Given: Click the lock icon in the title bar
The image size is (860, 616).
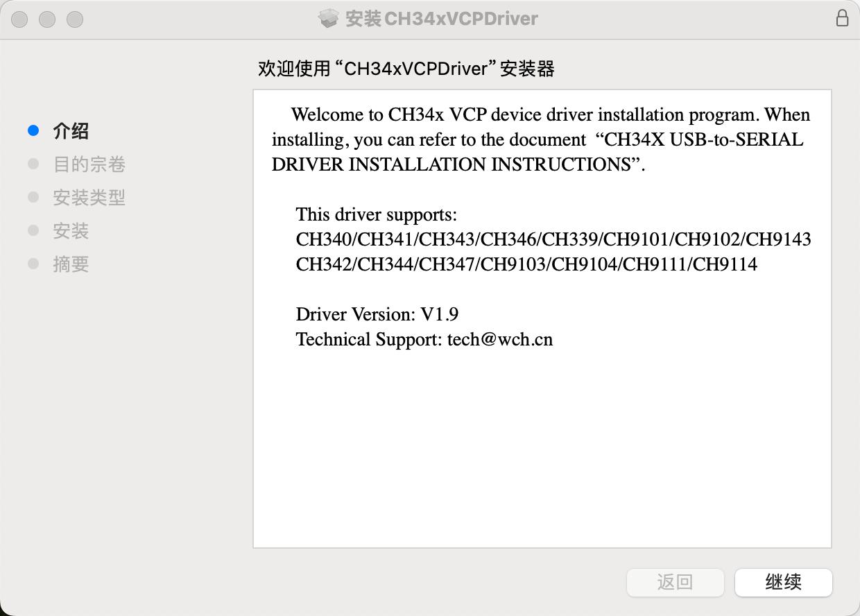Looking at the screenshot, I should pos(842,18).
